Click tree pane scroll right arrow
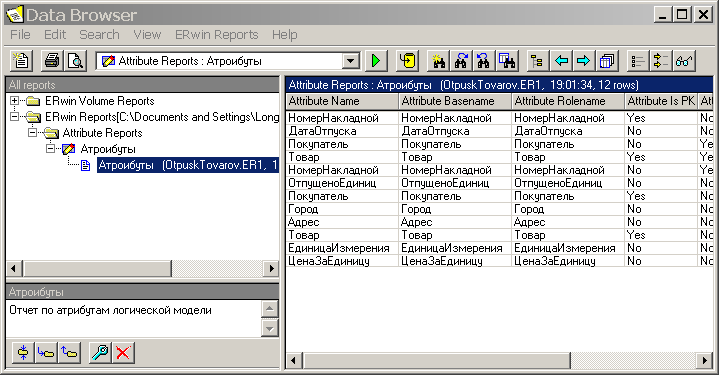Viewport: 719px width, 375px height. pos(271,268)
